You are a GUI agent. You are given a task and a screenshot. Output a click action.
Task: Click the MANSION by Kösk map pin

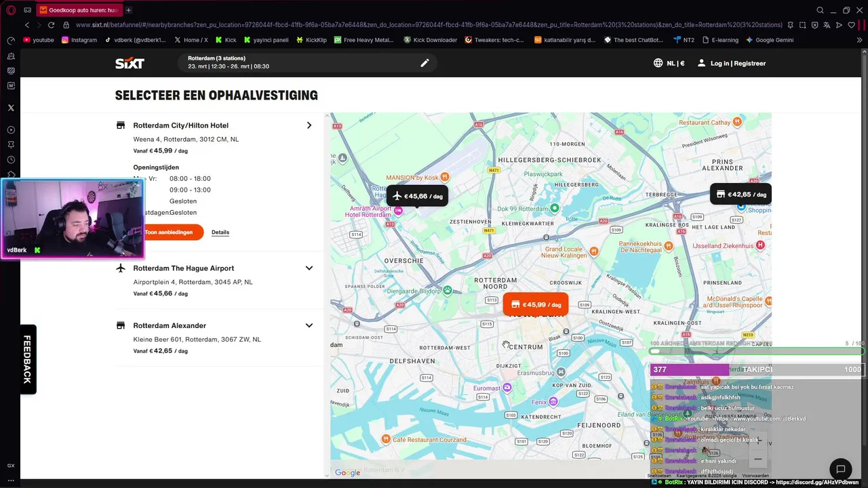click(445, 177)
